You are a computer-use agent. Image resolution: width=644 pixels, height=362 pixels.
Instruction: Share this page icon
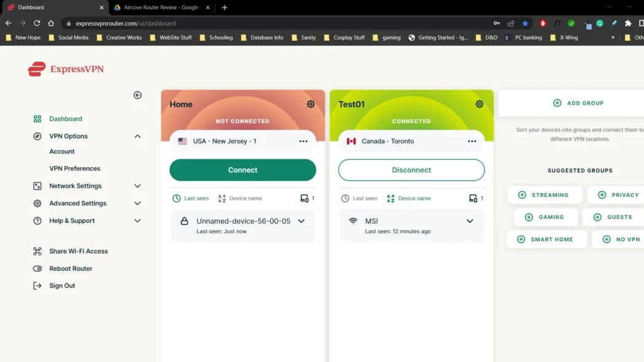(x=511, y=23)
